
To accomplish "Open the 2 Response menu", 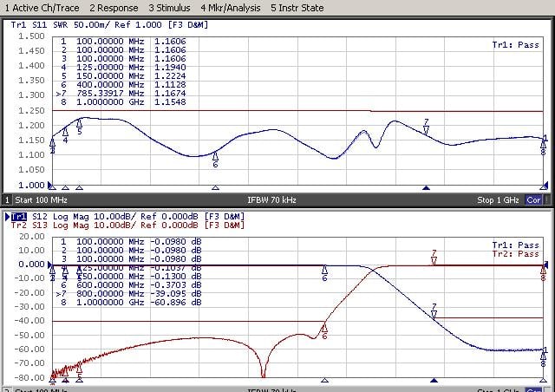I will tap(114, 8).
